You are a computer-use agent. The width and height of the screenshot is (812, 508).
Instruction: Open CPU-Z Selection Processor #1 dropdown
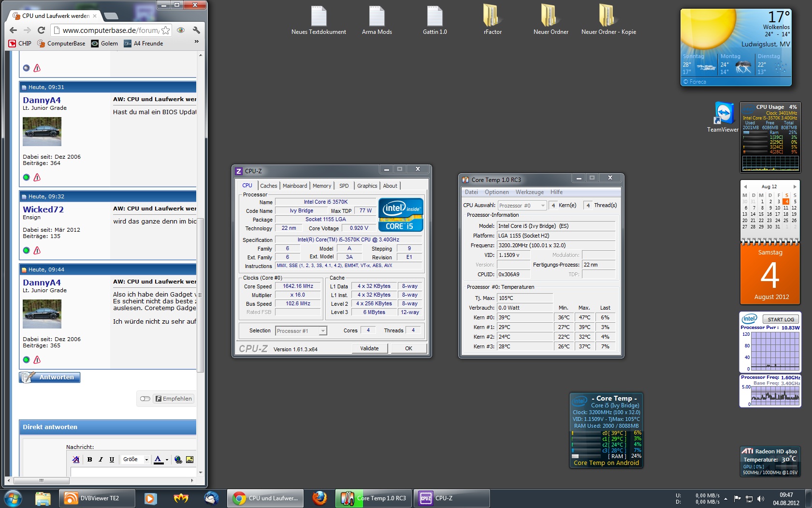click(x=301, y=331)
